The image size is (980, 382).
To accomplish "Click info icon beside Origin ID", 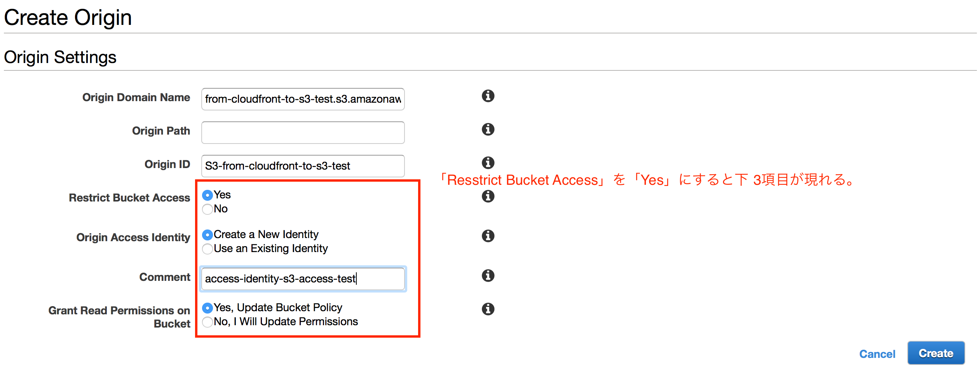I will pos(488,163).
